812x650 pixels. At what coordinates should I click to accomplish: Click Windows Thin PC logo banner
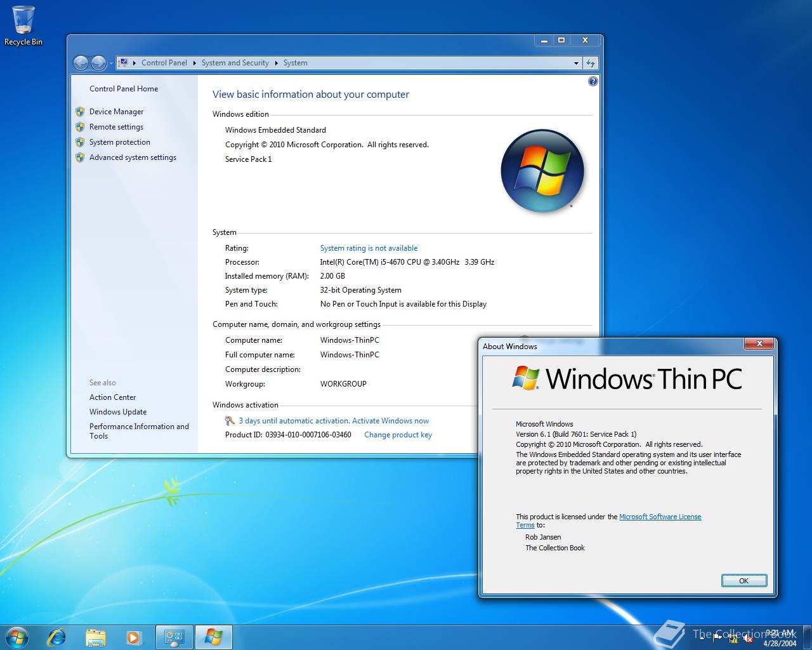(627, 379)
